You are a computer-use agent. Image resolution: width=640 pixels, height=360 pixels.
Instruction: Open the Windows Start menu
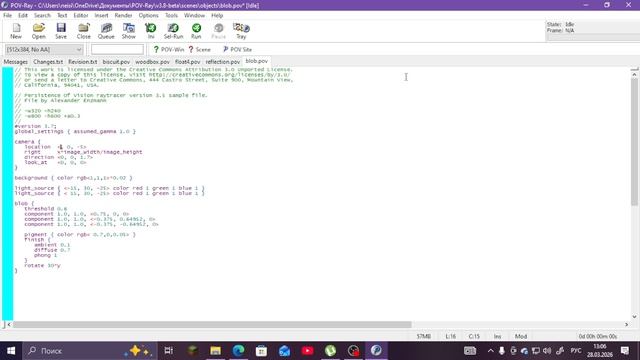11,351
